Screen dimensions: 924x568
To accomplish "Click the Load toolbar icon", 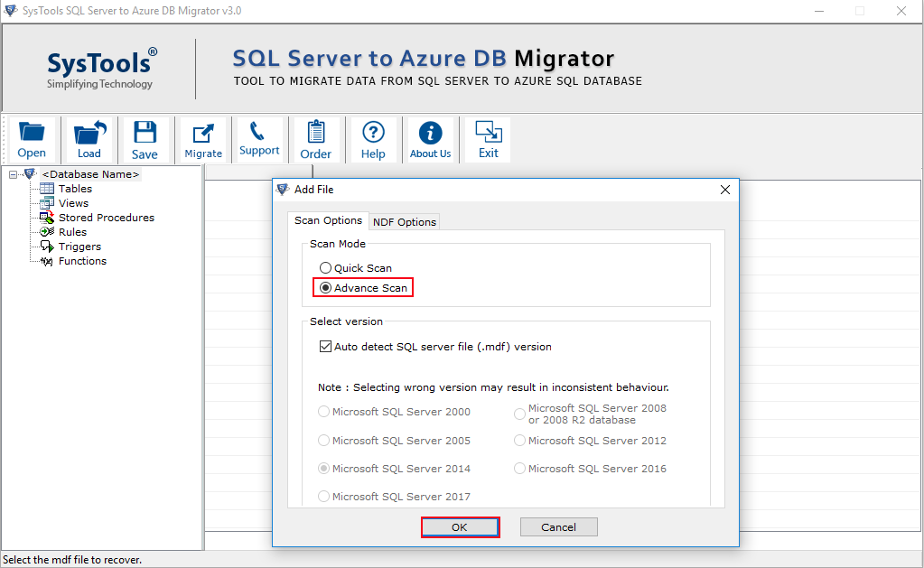I will pos(89,139).
